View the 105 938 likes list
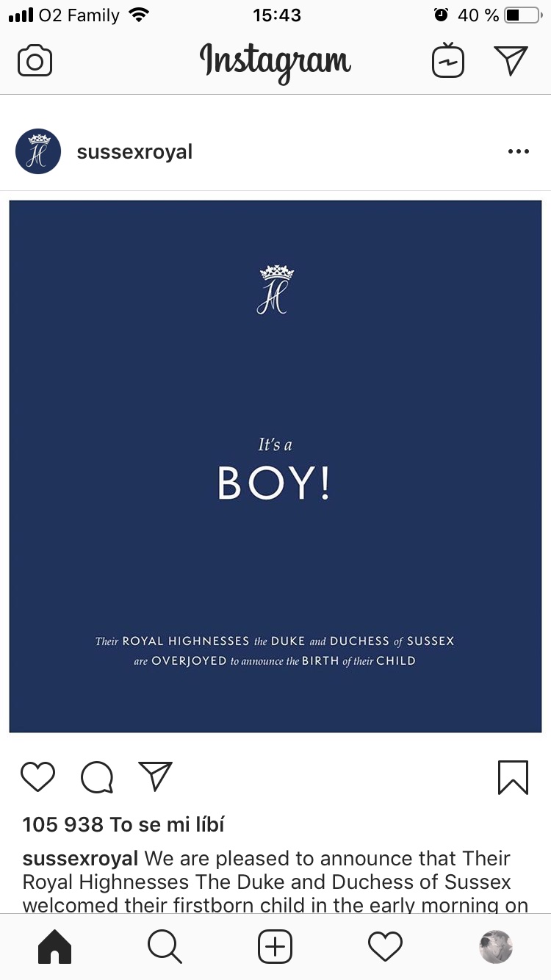Screen dimensions: 551x980 (123, 825)
